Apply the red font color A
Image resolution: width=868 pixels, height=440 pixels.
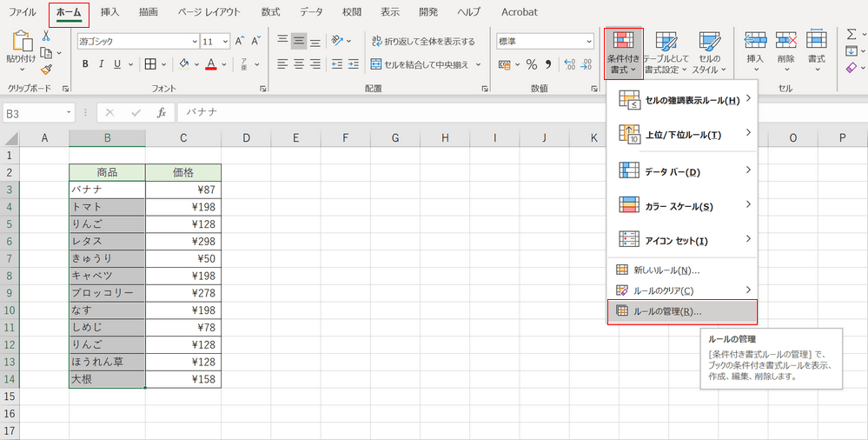[211, 64]
